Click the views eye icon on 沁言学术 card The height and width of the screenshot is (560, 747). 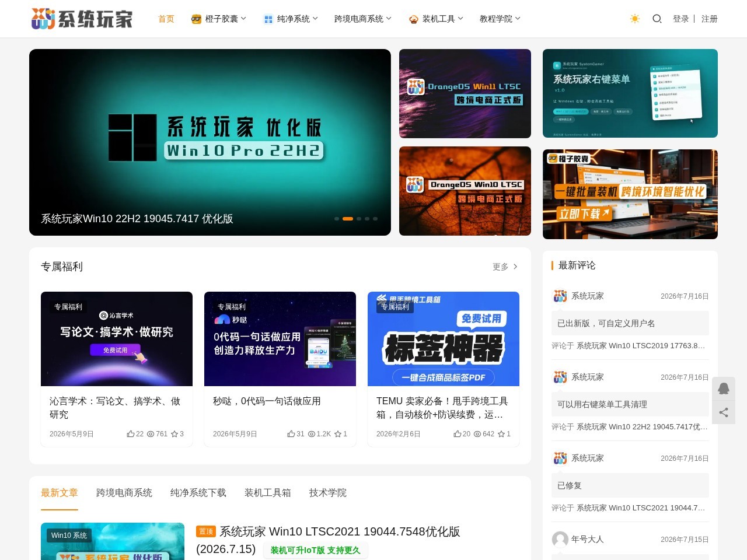click(x=151, y=434)
